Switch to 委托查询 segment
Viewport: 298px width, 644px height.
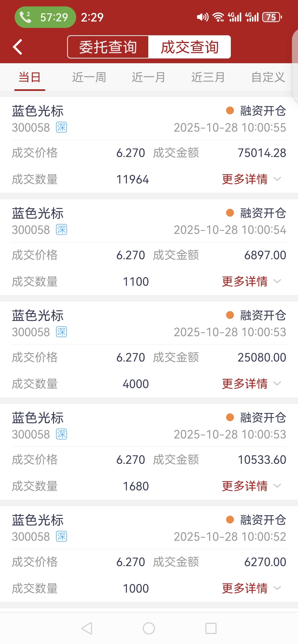108,47
